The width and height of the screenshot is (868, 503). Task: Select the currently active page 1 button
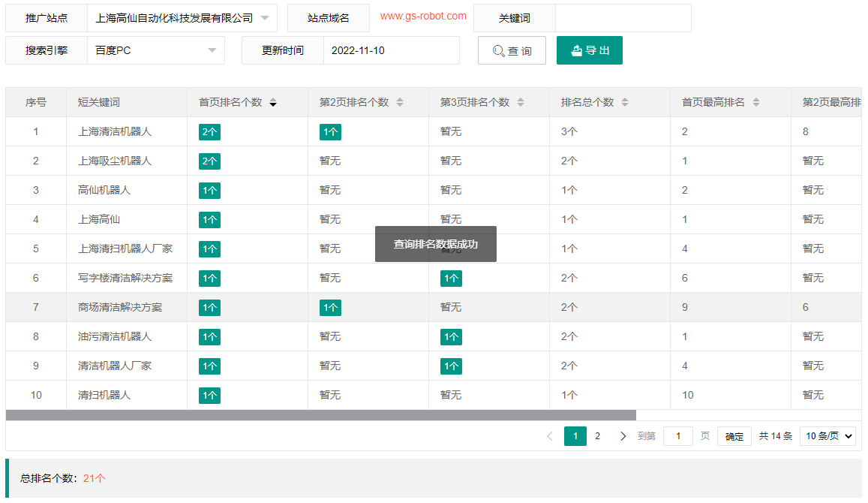pos(575,435)
